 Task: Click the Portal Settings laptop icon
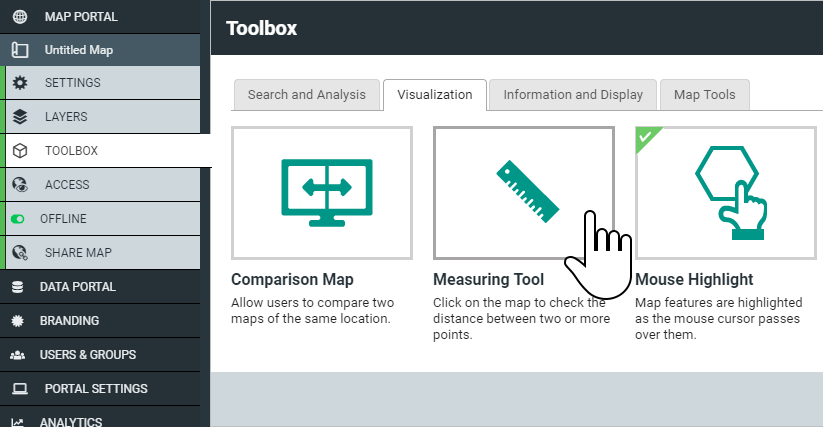tap(20, 389)
